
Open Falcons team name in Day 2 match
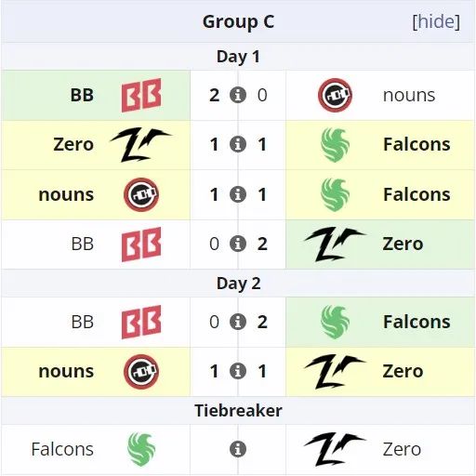[x=416, y=322]
